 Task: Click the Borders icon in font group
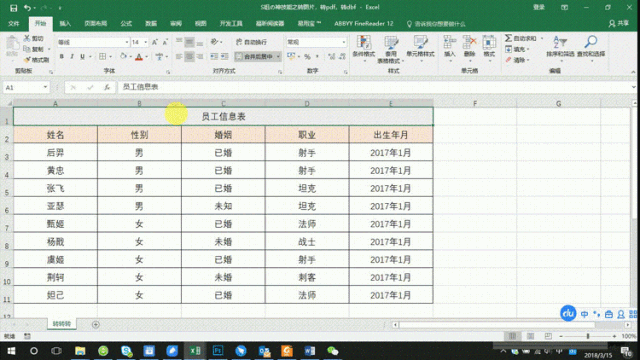(102, 57)
